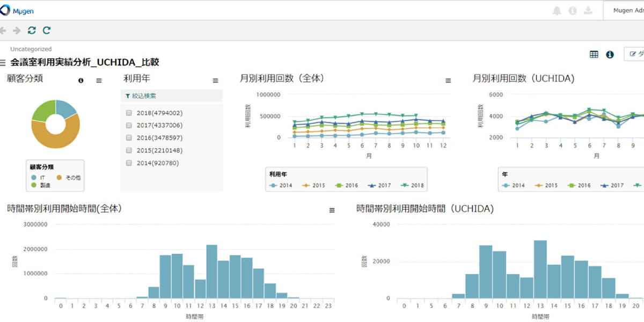Open the 顧客分類 panel hamburger menu
644x322 pixels.
tap(99, 80)
